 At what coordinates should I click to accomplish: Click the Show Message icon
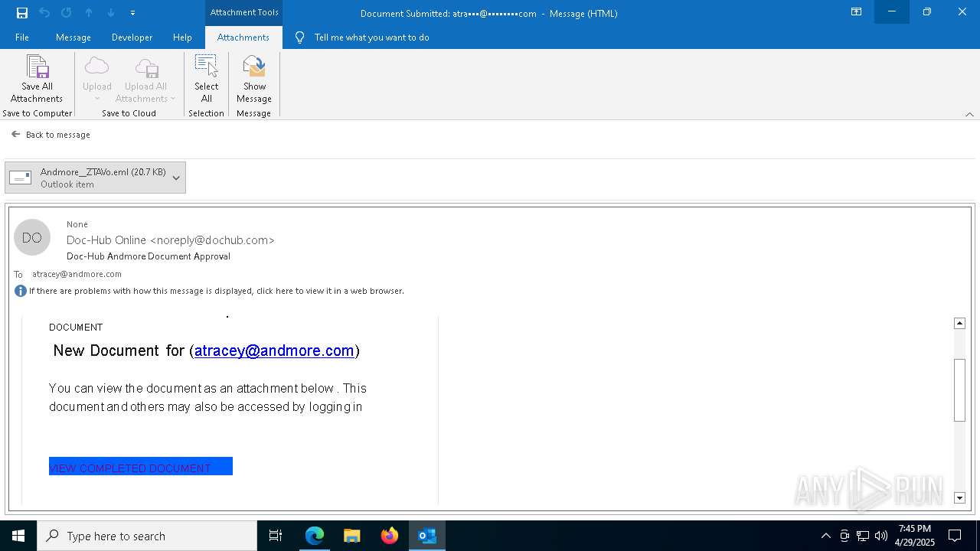coord(254,66)
